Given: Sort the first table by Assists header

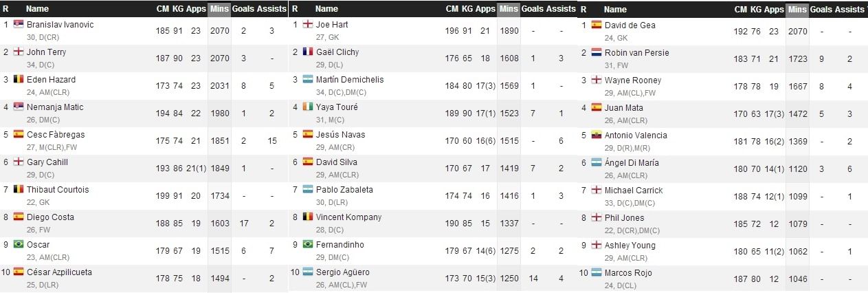Looking at the screenshot, I should click(271, 9).
